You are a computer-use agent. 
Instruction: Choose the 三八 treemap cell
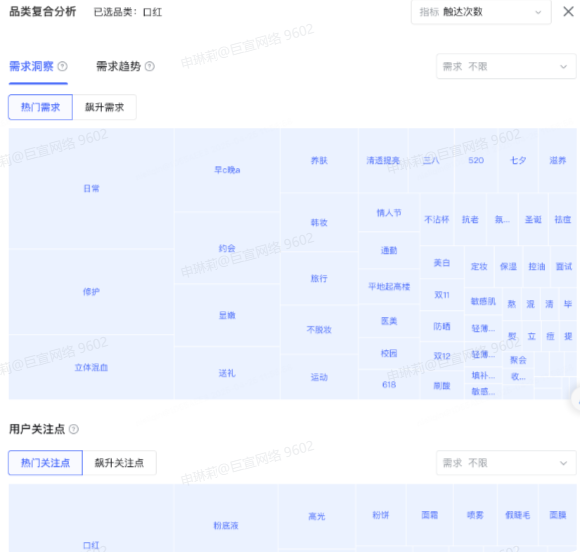click(x=431, y=161)
